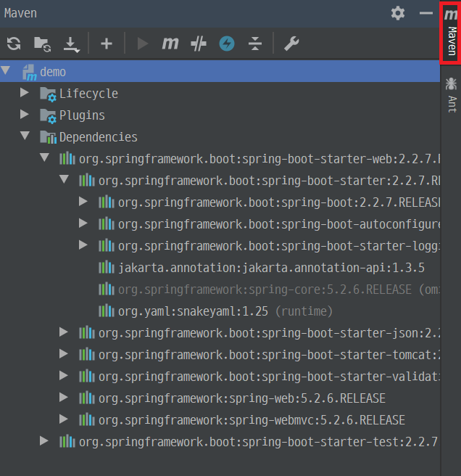Run Maven build play icon

point(142,44)
